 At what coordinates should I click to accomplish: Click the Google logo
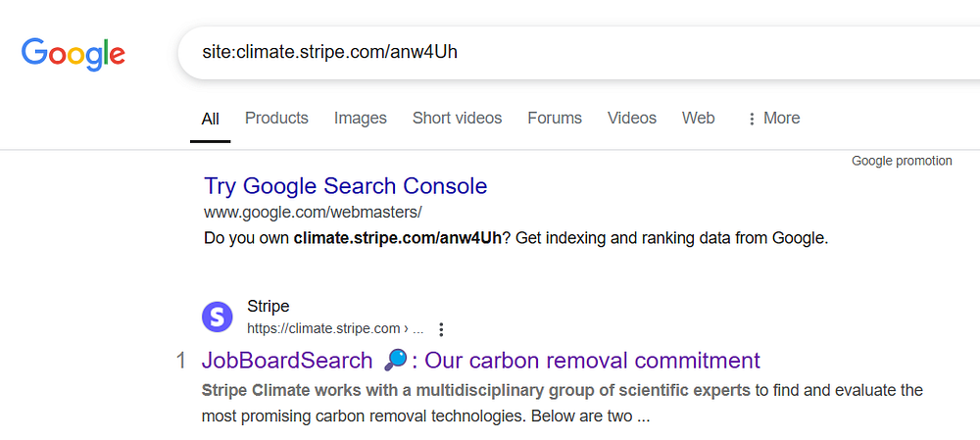pyautogui.click(x=73, y=53)
